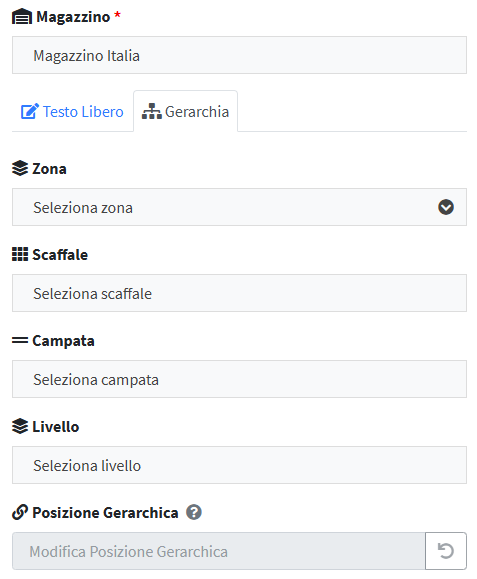Click the Posizione Gerarchica label text
Image resolution: width=477 pixels, height=579 pixels.
point(105,513)
